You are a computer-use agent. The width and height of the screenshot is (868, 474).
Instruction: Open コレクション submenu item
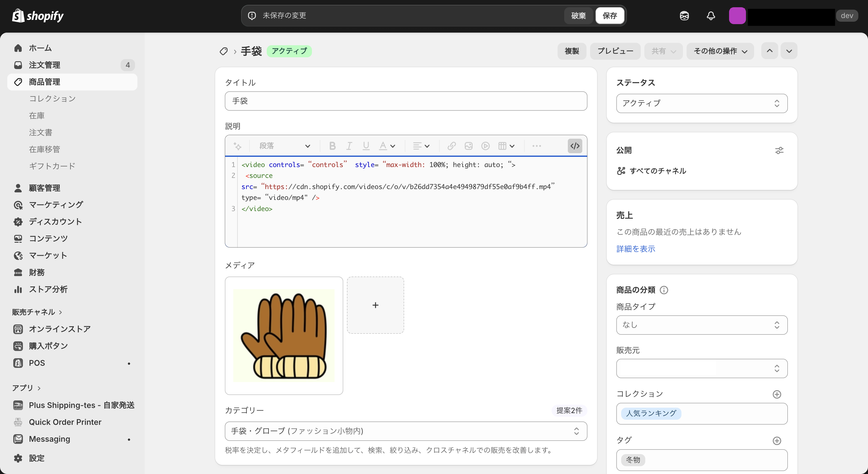click(52, 99)
